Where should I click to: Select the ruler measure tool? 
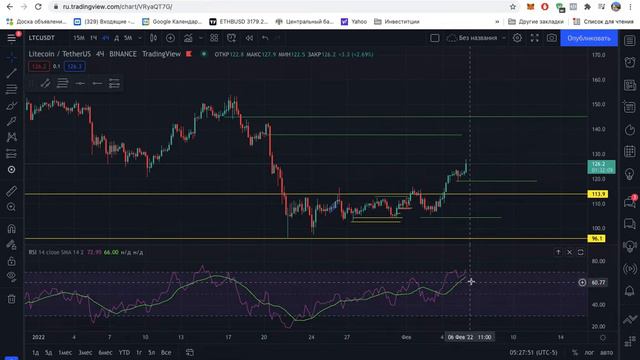[x=11, y=191]
